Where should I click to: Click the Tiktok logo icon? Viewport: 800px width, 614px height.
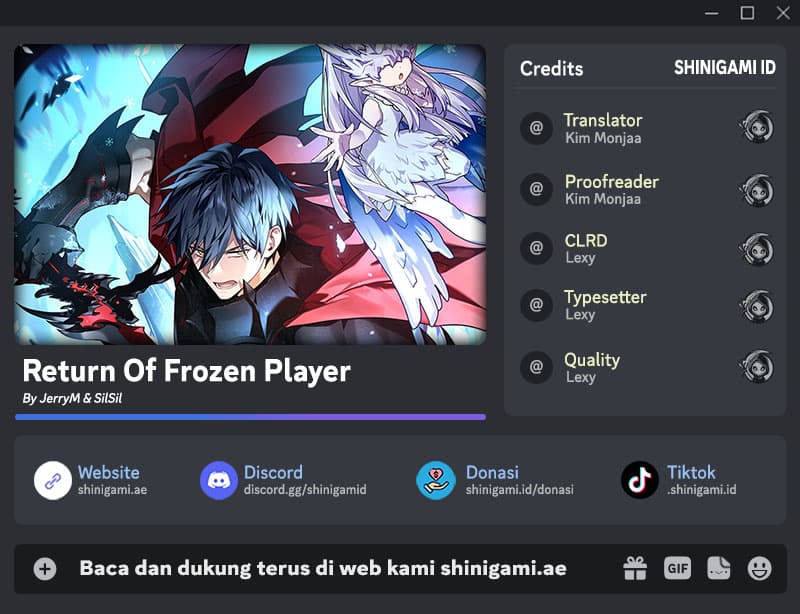click(640, 480)
